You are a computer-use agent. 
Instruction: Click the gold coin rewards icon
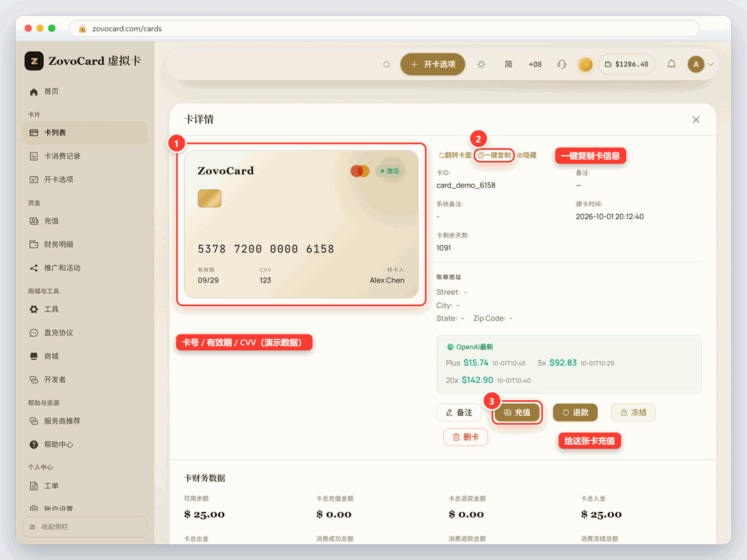click(585, 64)
